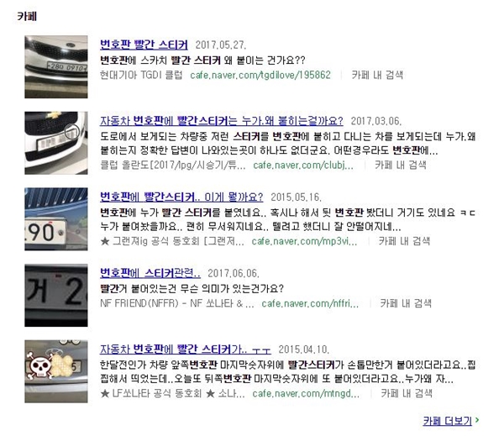
Task: Open 자동차 번호판에 빨간스티커는 누가.왜 붙히는걸까요? title
Action: (221, 121)
